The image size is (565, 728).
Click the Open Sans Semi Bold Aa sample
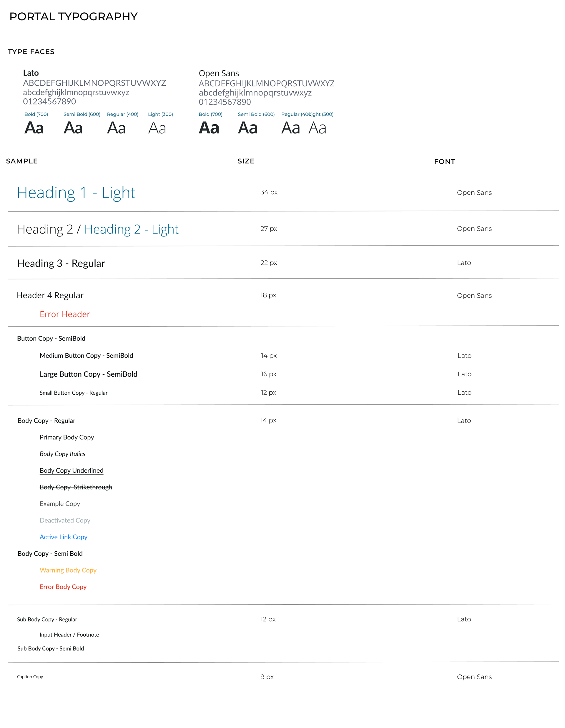247,128
